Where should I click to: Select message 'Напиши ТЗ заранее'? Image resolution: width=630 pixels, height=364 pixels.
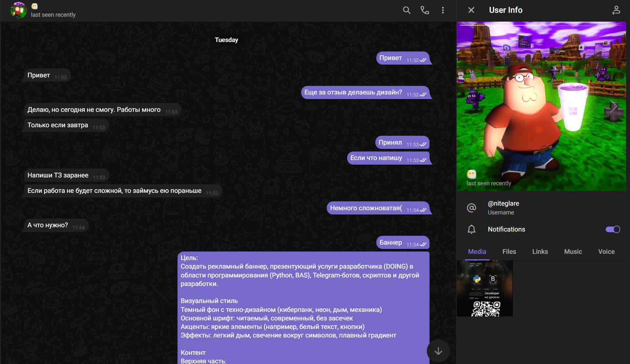pos(66,175)
